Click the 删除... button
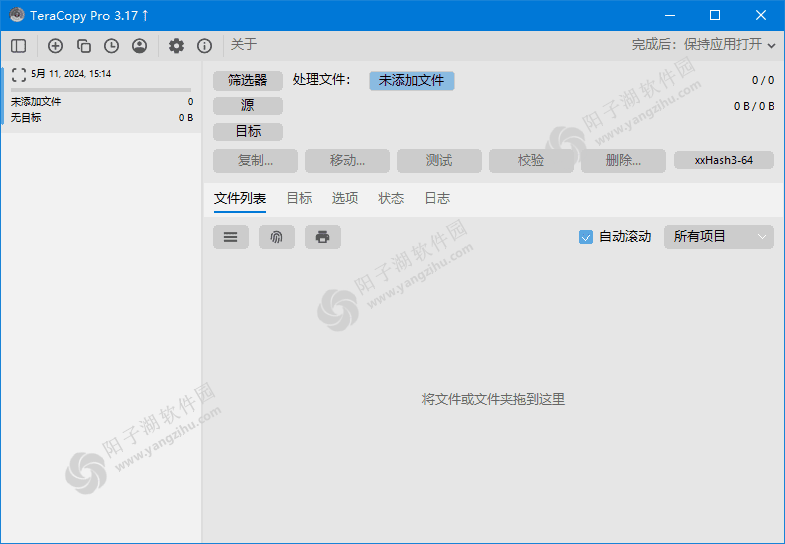Screen dimensions: 785x544 click(623, 161)
